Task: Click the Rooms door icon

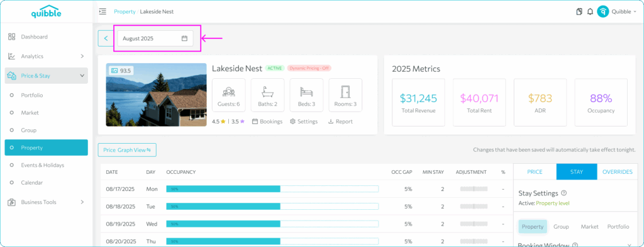Action: click(345, 91)
